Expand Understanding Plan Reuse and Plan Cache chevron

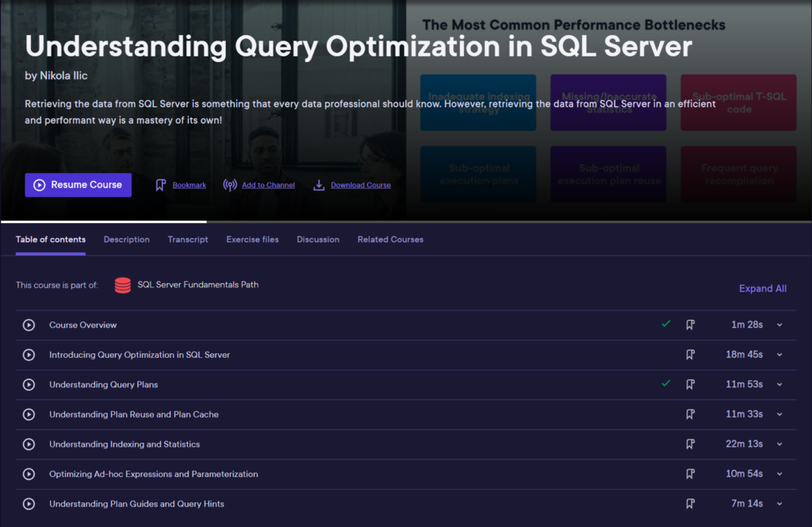(779, 414)
